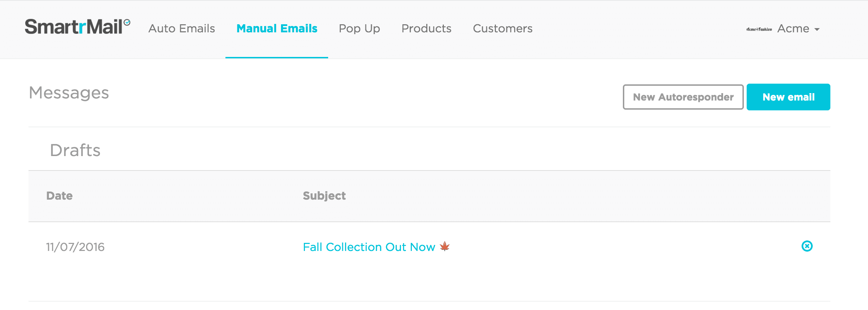This screenshot has width=868, height=310.
Task: Click the Date column header
Action: point(59,196)
